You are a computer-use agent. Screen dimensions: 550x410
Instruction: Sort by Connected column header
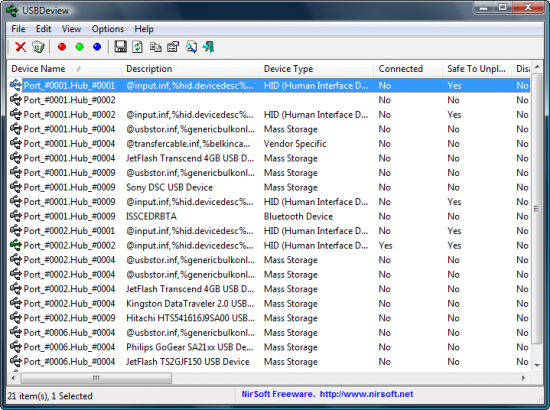point(408,69)
